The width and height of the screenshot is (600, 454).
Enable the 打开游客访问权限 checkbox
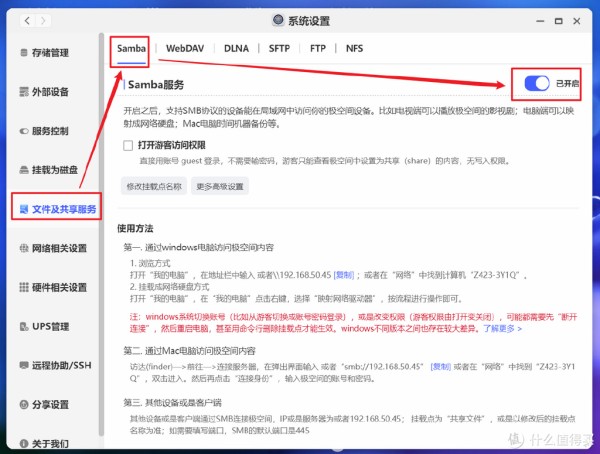click(x=128, y=145)
